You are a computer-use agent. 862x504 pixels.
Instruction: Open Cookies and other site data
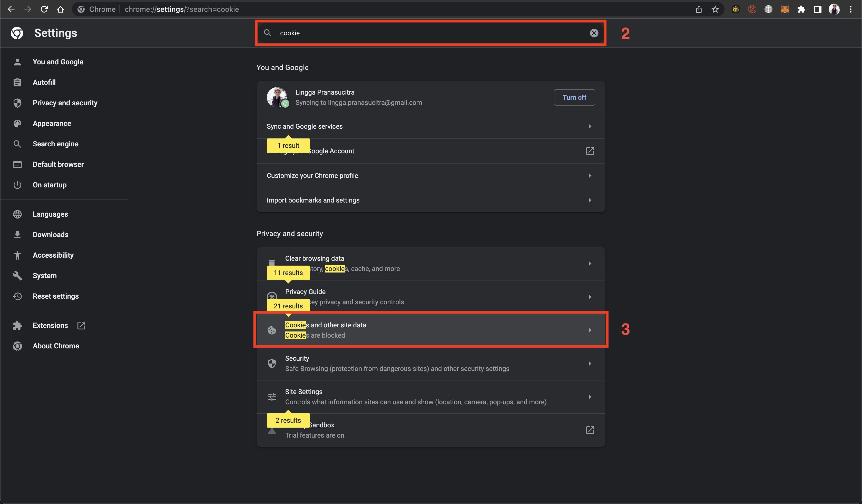coord(430,330)
